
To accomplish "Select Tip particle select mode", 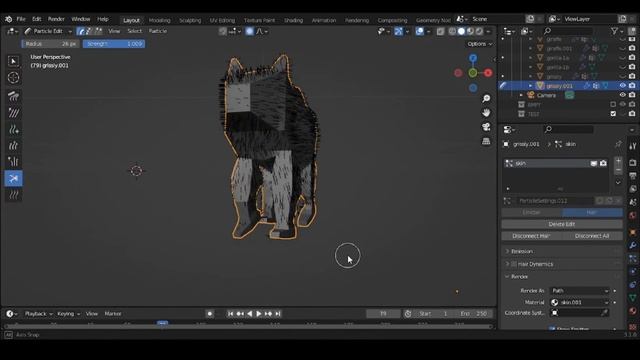I will pos(98,31).
